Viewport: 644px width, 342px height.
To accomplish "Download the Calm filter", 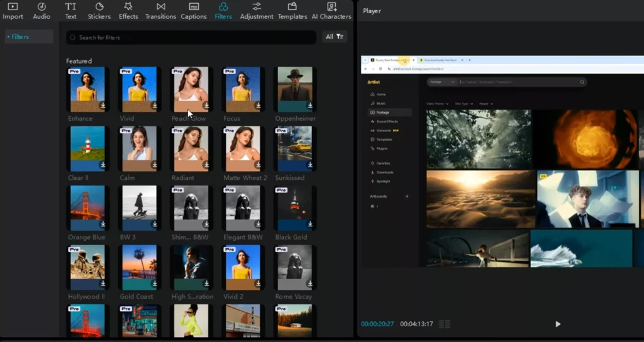I will 155,165.
